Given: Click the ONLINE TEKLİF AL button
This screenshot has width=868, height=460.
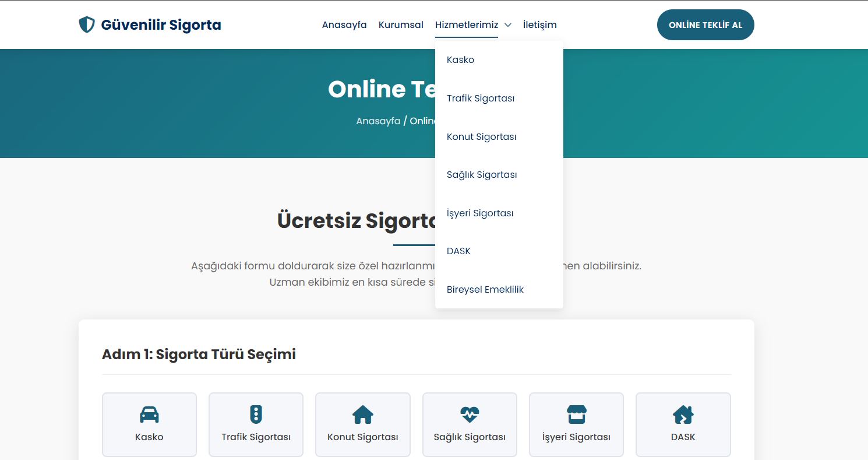Looking at the screenshot, I should (705, 25).
